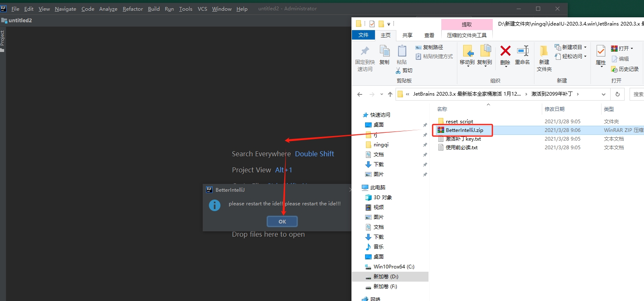
Task: Open the quick access toolbar customize arrow
Action: click(389, 24)
